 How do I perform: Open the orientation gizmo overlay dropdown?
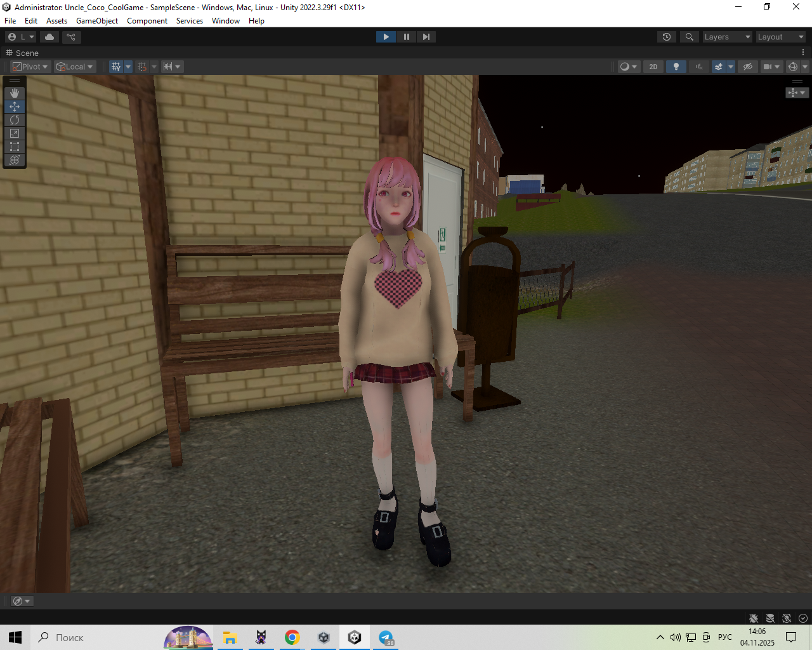click(797, 93)
